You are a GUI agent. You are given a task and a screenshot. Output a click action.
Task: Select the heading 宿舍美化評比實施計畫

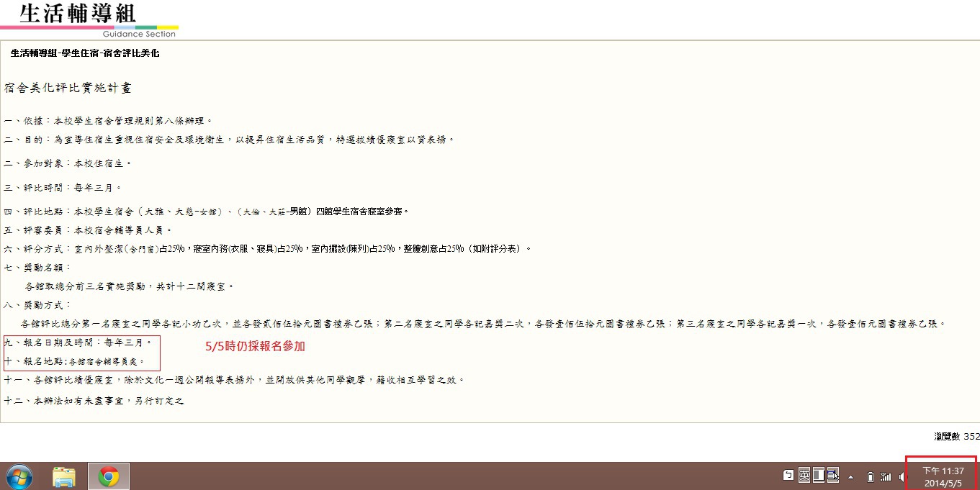click(x=68, y=88)
